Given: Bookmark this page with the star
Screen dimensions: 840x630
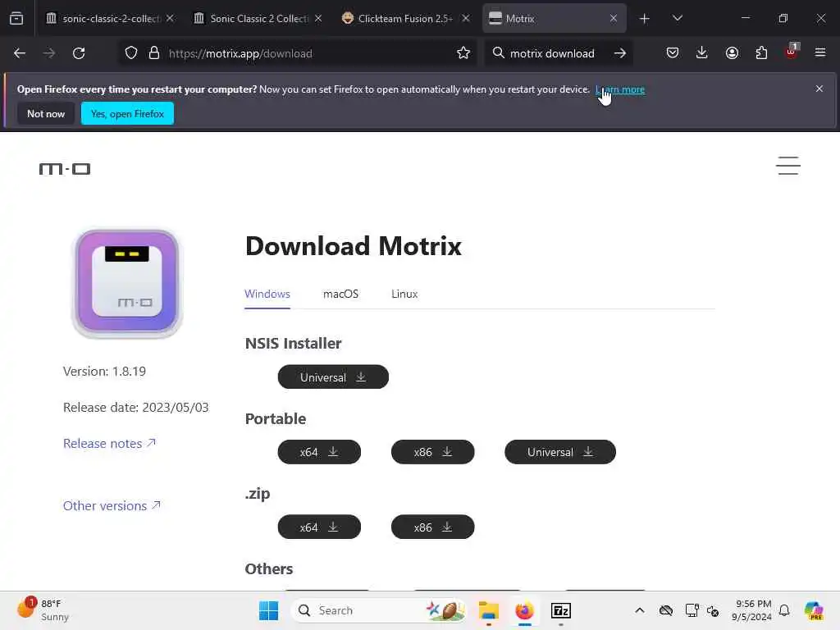Looking at the screenshot, I should [x=463, y=53].
